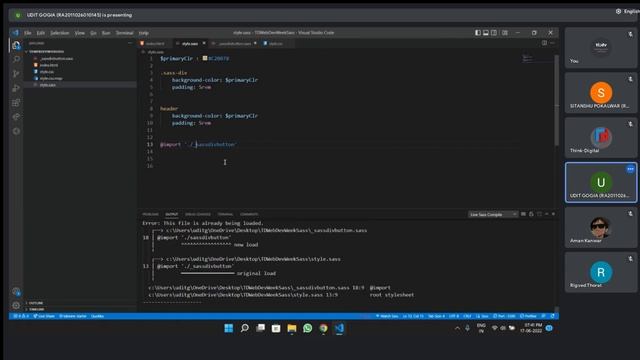Open the Accounts icon in activity bar
This screenshot has width=640, height=360.
[16, 292]
